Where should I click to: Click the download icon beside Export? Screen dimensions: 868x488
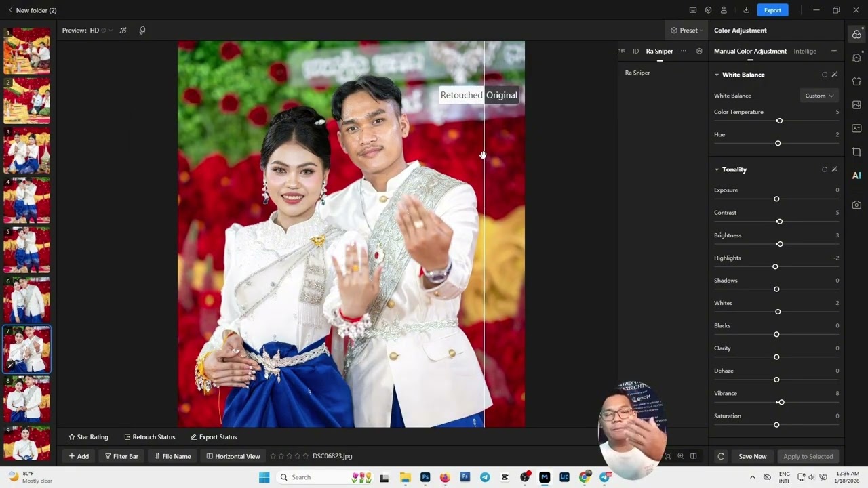click(x=746, y=10)
